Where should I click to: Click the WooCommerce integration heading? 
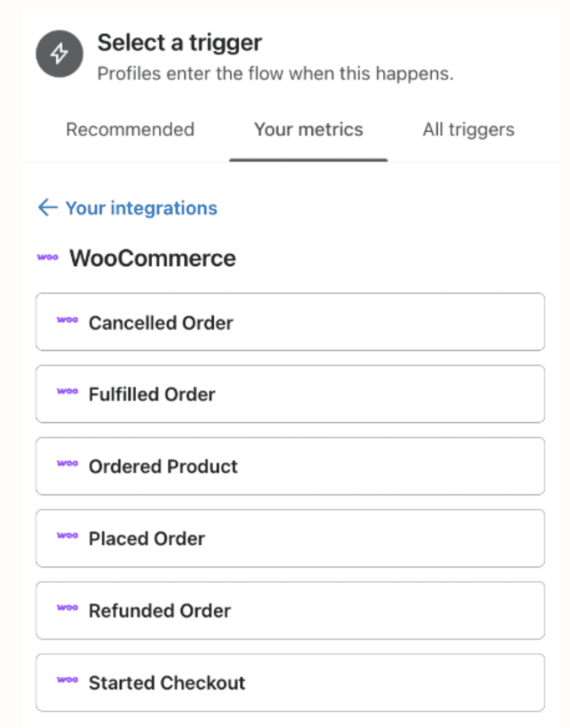[153, 258]
